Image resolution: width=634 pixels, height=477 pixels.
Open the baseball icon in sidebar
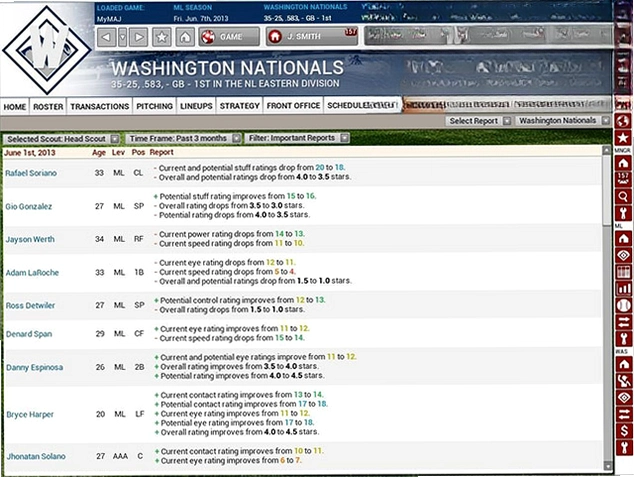point(623,306)
